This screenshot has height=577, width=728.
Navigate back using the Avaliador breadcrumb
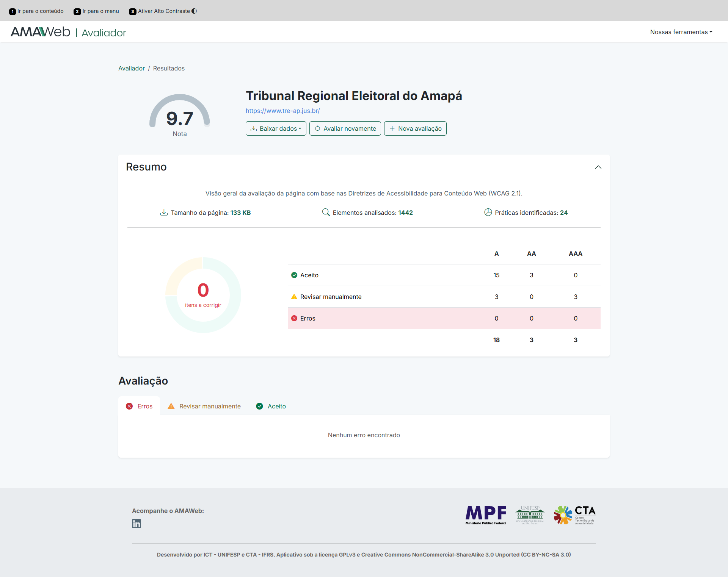[131, 68]
